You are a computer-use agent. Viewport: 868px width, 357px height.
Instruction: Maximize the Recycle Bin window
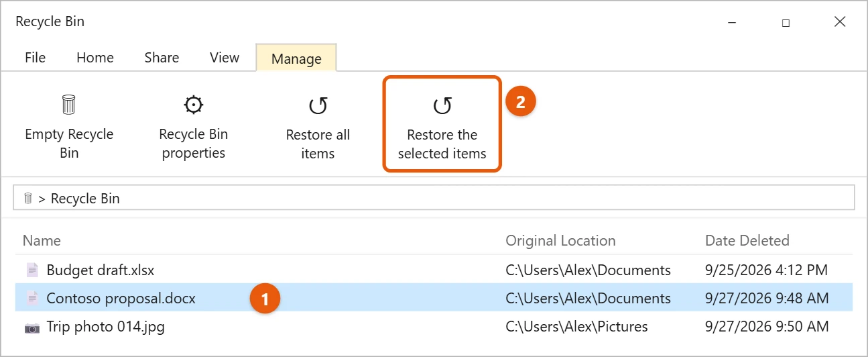(786, 22)
